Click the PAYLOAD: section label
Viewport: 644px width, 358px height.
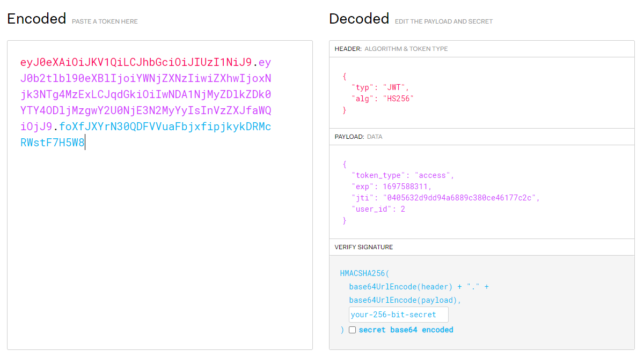coord(349,137)
